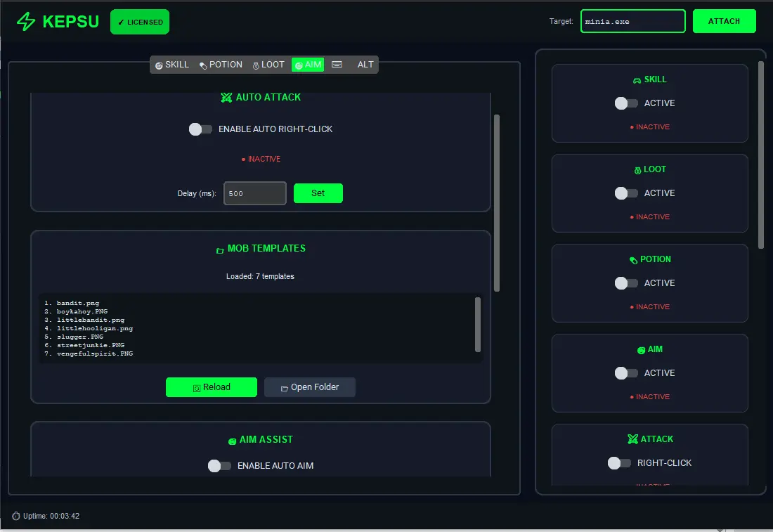Viewport: 773px width, 532px height.
Task: Click the keyboard icon tab
Action: click(x=337, y=65)
